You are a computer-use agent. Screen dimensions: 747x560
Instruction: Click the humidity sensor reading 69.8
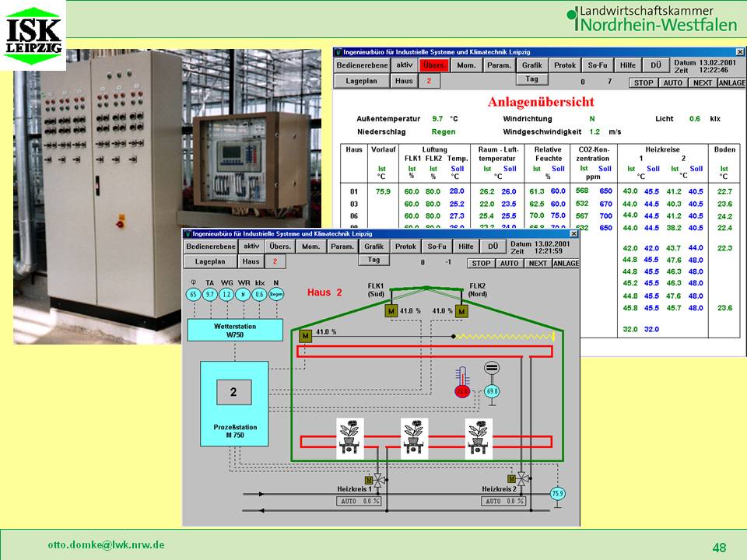tap(492, 391)
